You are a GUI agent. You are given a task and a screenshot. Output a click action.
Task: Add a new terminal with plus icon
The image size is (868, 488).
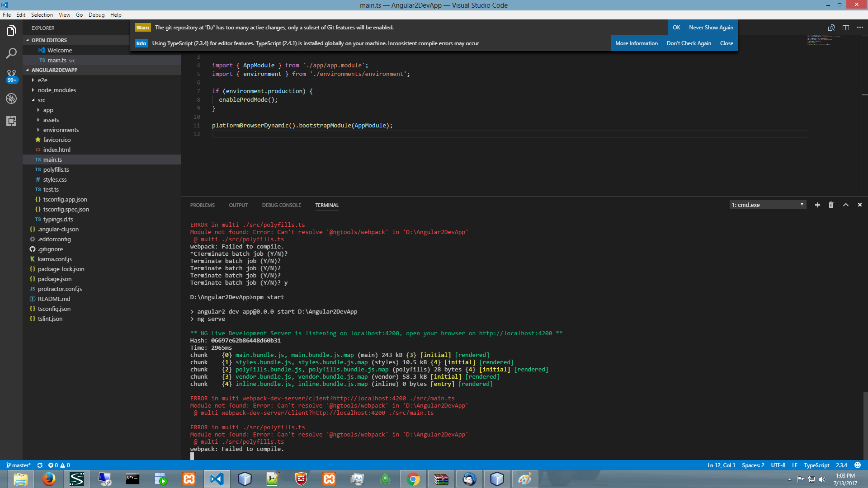[817, 205]
